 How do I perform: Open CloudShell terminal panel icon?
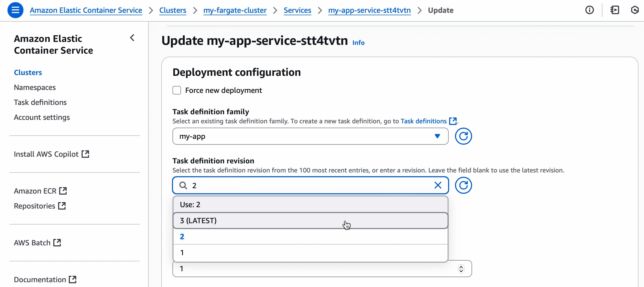click(x=615, y=10)
